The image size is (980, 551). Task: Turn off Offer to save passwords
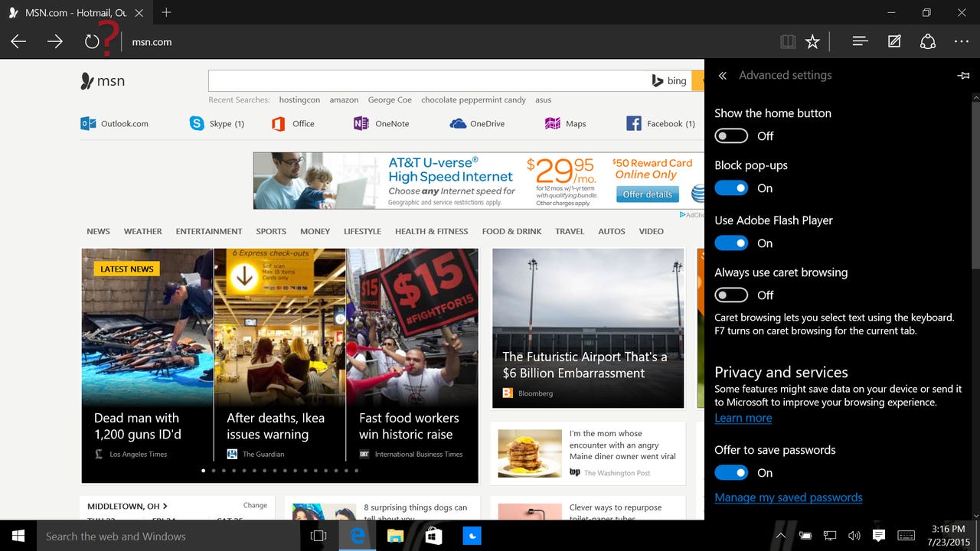coord(731,472)
